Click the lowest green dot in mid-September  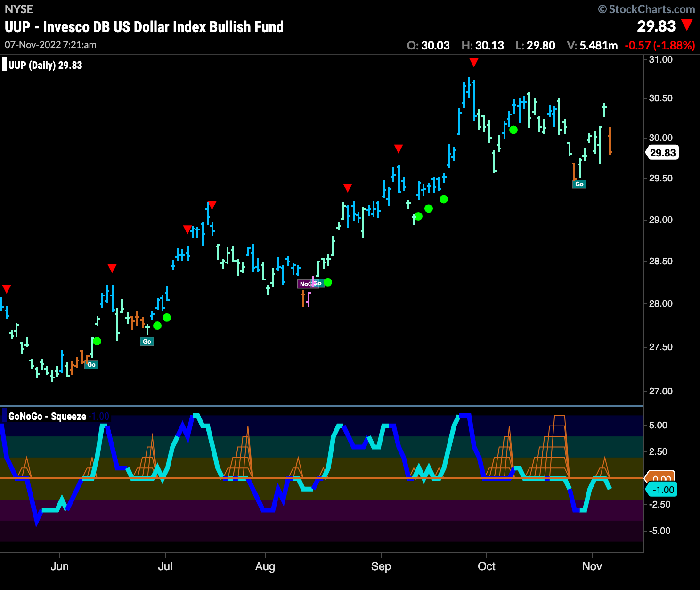pos(418,216)
